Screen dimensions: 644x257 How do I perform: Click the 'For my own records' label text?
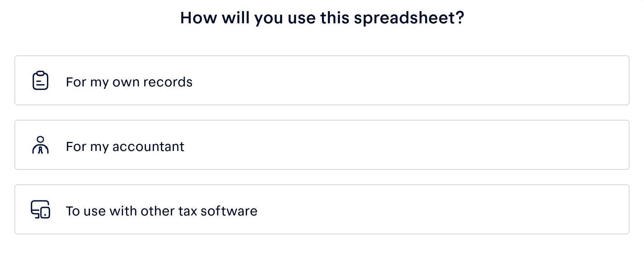[x=129, y=82]
